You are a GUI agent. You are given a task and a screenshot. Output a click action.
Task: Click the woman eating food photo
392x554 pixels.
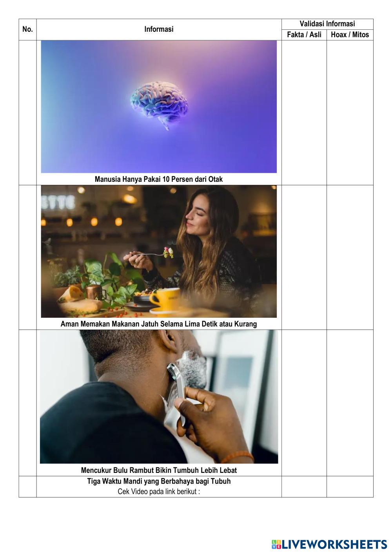pos(159,252)
